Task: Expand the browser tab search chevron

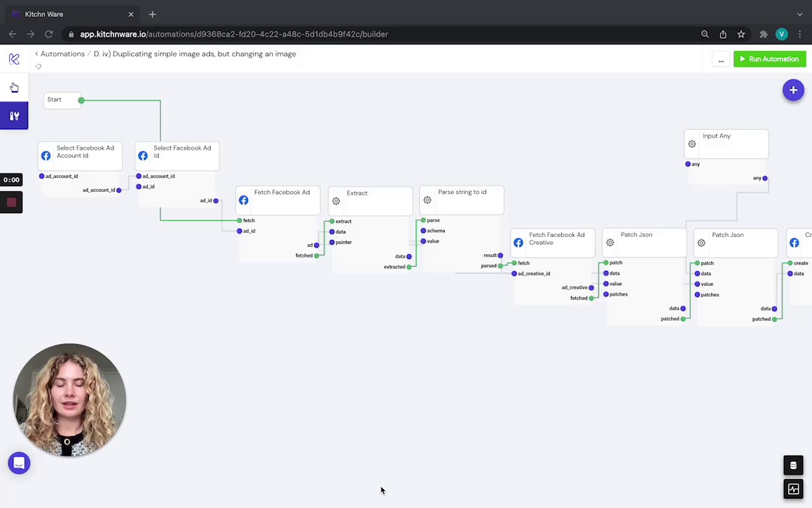Action: click(799, 14)
